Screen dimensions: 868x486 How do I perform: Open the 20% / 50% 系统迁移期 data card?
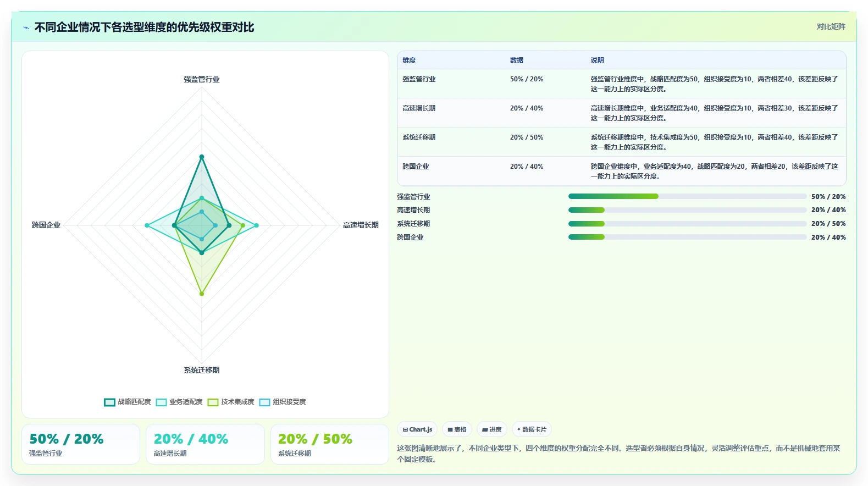pos(330,444)
